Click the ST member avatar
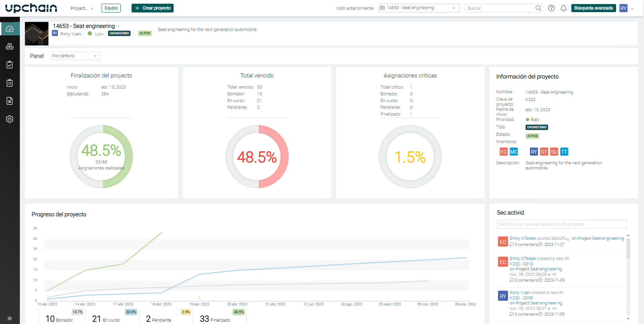Screen dimensions: 644x324 point(544,152)
